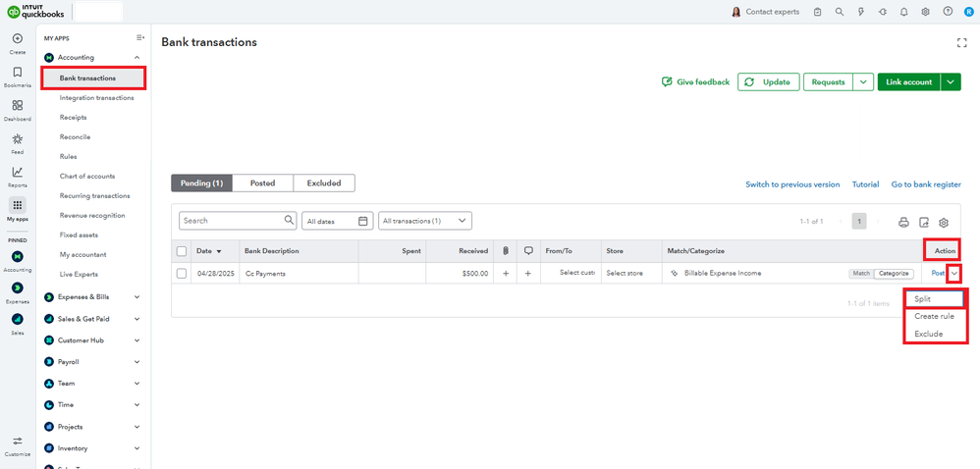The height and width of the screenshot is (469, 980).
Task: Switch row to Match toggle
Action: coord(861,274)
